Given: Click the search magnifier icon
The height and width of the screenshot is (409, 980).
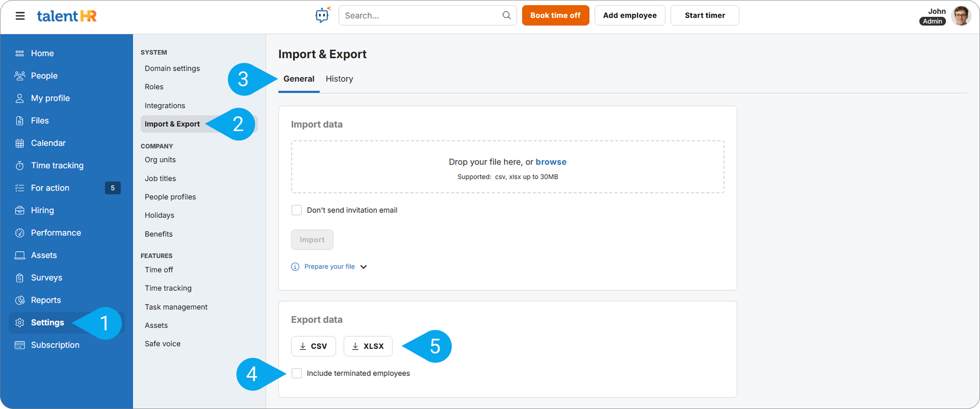Looking at the screenshot, I should point(506,15).
